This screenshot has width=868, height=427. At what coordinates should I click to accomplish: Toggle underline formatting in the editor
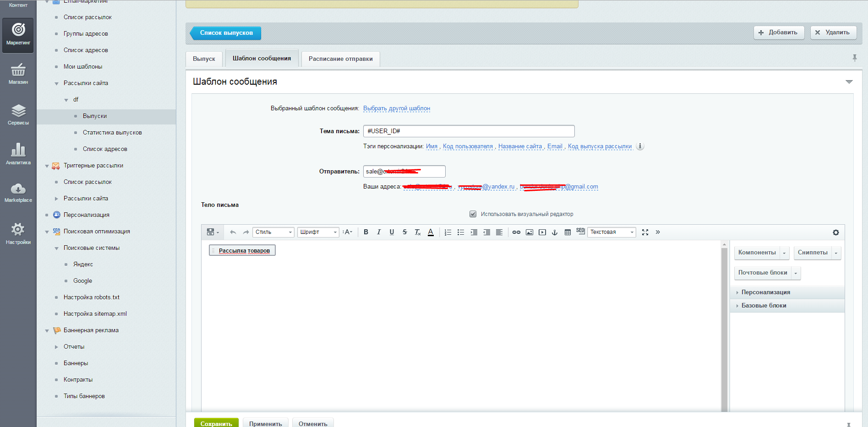point(392,232)
